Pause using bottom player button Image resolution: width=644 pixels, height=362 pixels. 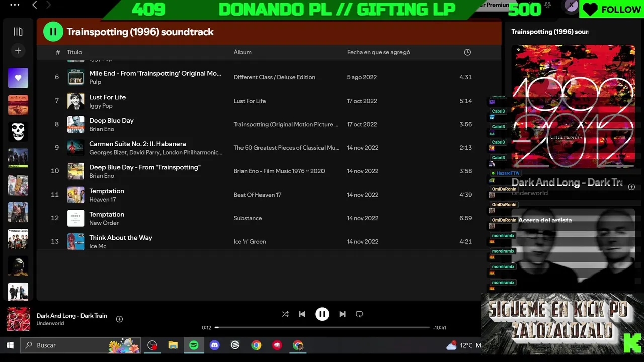point(322,314)
